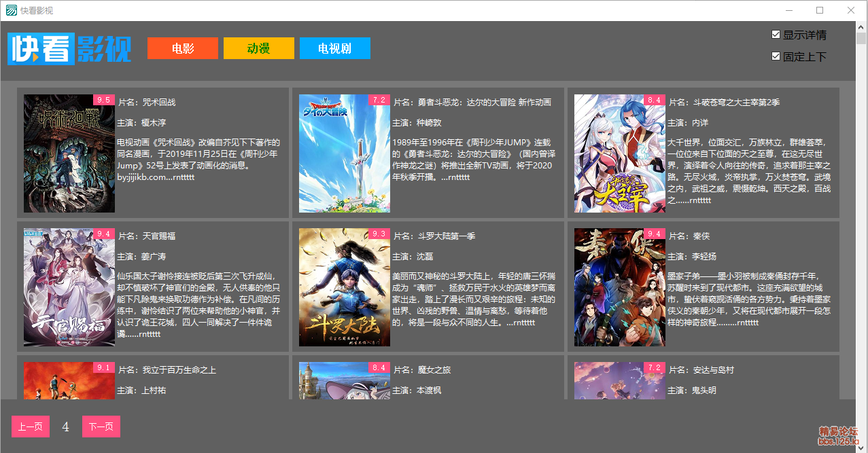Click the lead actor text 主演：内详
868x453 pixels.
pos(688,123)
